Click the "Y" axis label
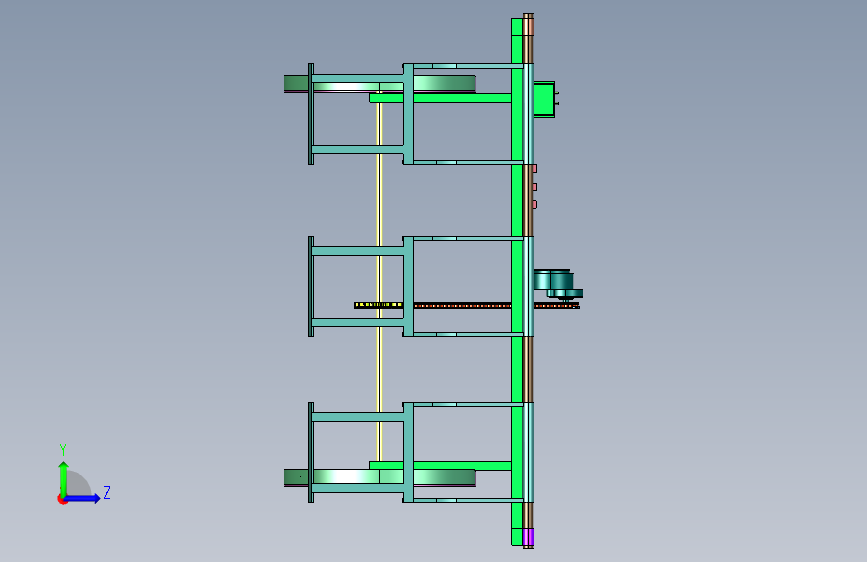 click(x=63, y=449)
